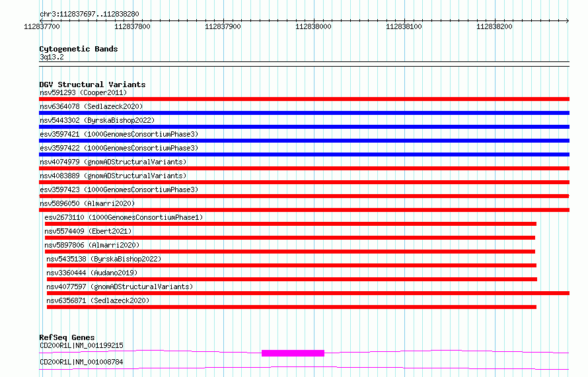Image resolution: width=588 pixels, height=377 pixels.
Task: Click the 3q13.2 band label
Action: [52, 57]
